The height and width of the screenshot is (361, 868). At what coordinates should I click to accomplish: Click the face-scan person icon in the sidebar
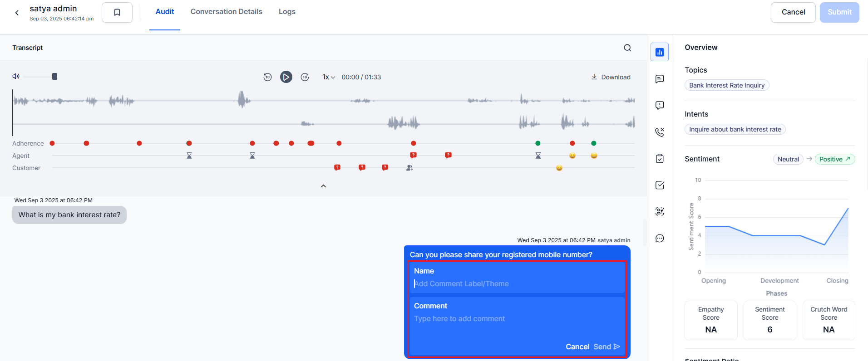pyautogui.click(x=660, y=211)
